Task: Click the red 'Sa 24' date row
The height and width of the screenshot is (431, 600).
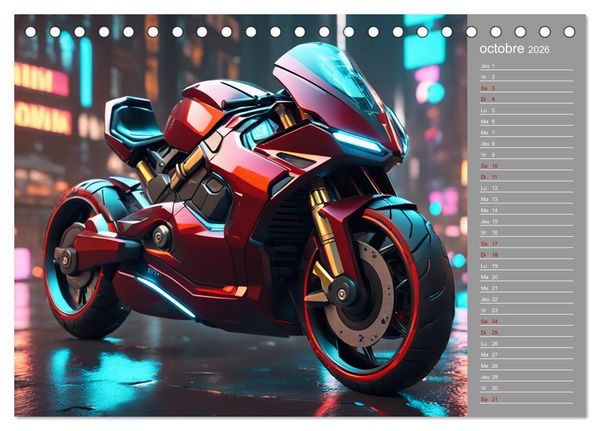Action: click(527, 321)
